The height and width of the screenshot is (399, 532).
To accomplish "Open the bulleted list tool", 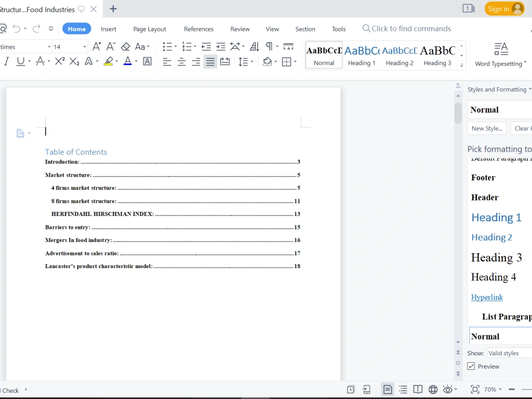I will coord(167,46).
